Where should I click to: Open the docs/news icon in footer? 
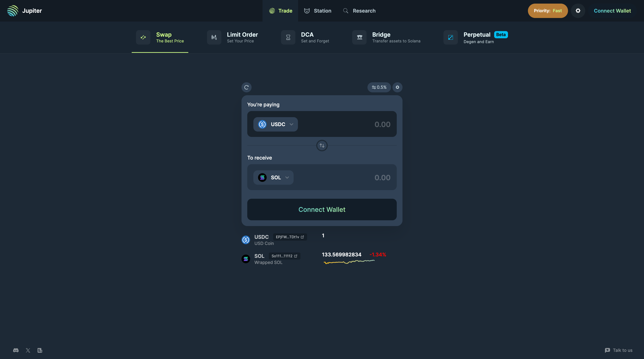40,350
